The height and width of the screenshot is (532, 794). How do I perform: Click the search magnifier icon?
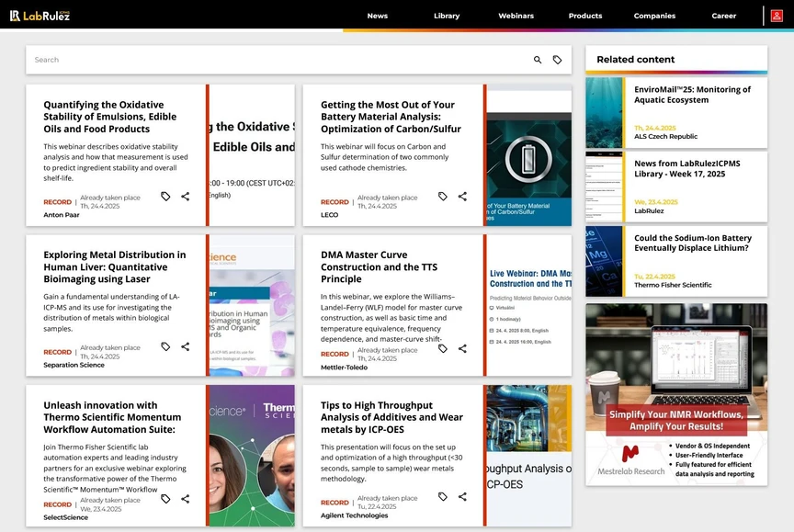(x=538, y=60)
